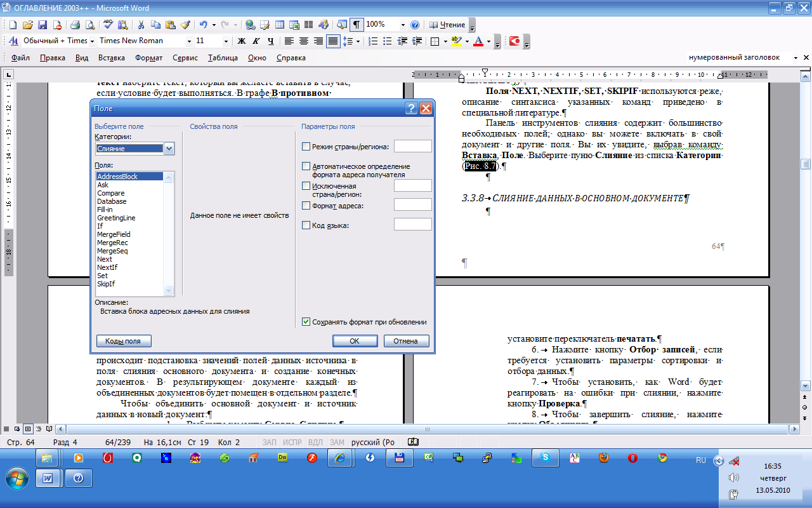Expand the Times New Roman font list
Screen dimensions: 812x508
click(x=189, y=41)
